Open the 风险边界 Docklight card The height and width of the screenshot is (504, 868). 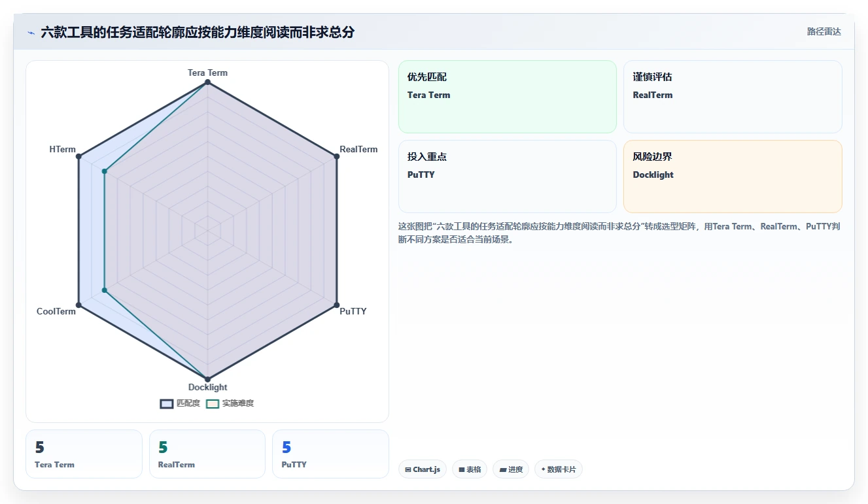(733, 176)
